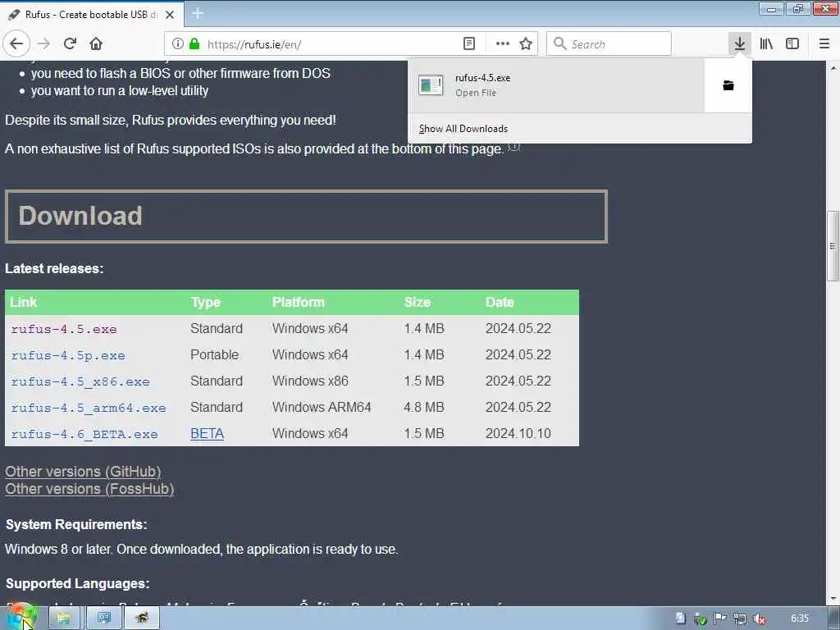
Task: Click the network tray icon
Action: [740, 619]
